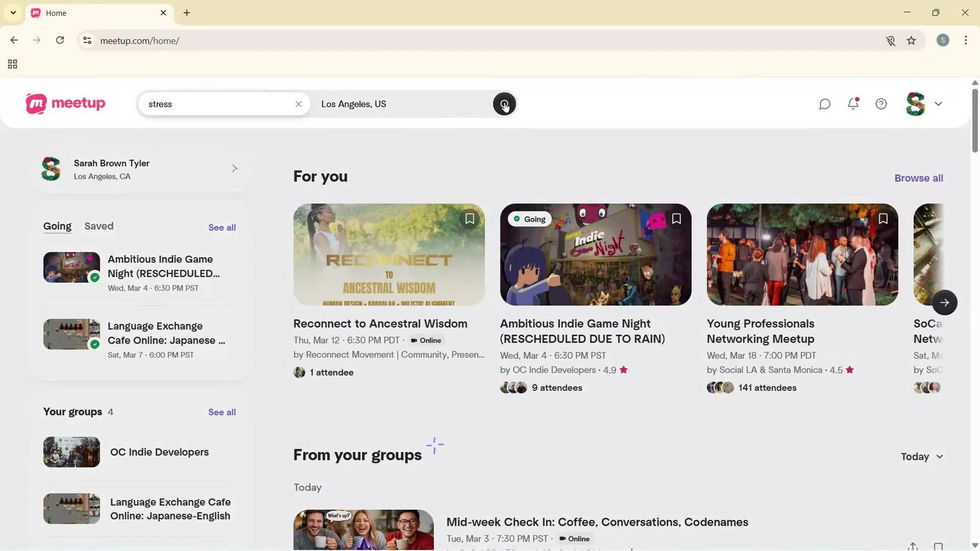This screenshot has height=551, width=980.
Task: Bookmark the Reconnect to Ancestral Wisdom event
Action: [x=470, y=218]
